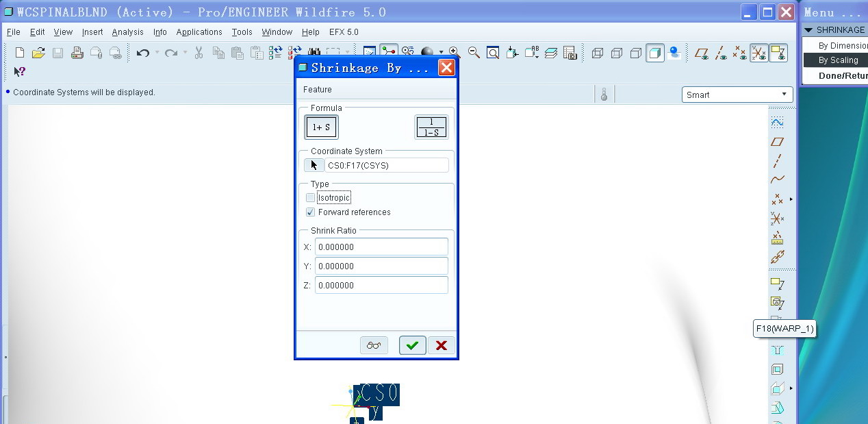The width and height of the screenshot is (868, 424).
Task: Preview shrinkage with glasses button
Action: pos(374,345)
